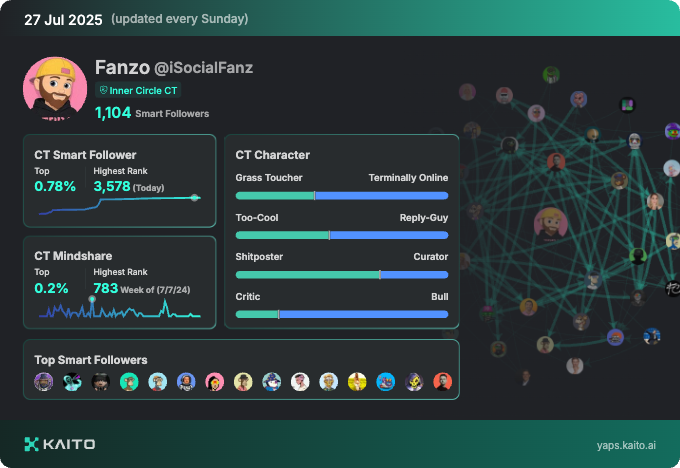The height and width of the screenshot is (468, 680).
Task: Open the dark hooded top follower avatar
Action: (x=101, y=382)
